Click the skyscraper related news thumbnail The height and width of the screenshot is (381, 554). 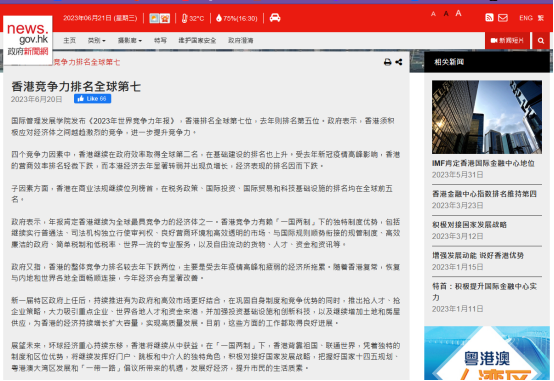(x=487, y=117)
